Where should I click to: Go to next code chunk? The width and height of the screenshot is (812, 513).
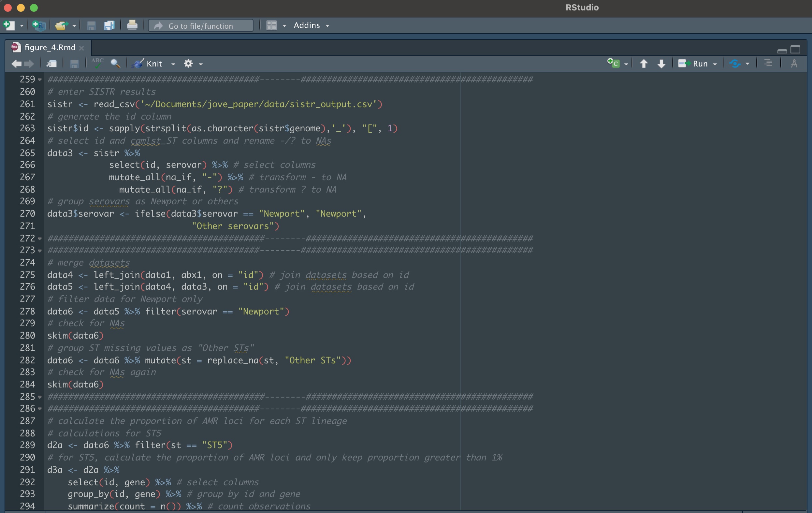(661, 64)
